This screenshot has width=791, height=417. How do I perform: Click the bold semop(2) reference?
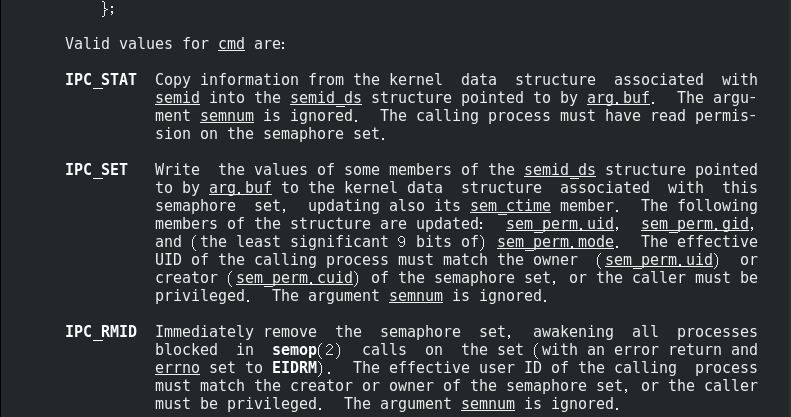point(306,350)
